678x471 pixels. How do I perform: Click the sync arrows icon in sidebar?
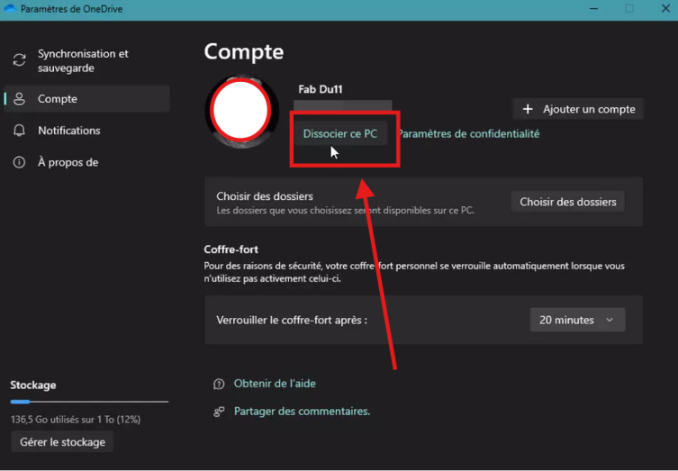click(x=19, y=60)
